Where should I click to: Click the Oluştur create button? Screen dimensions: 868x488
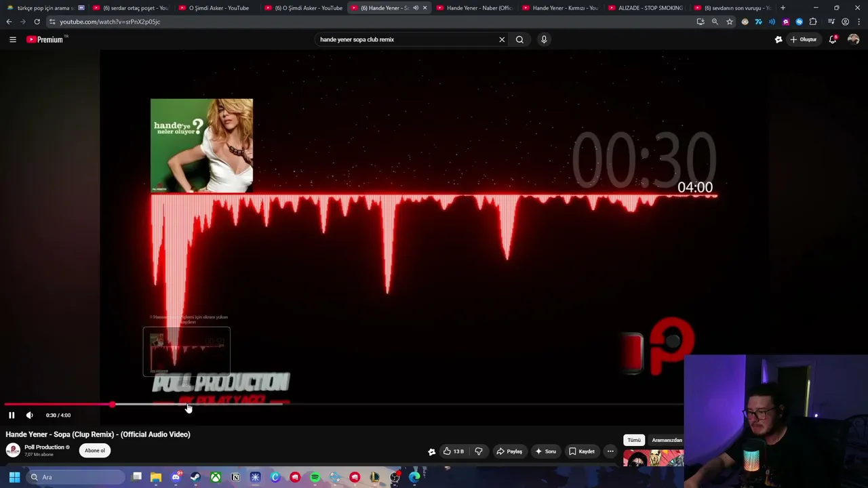coord(804,39)
